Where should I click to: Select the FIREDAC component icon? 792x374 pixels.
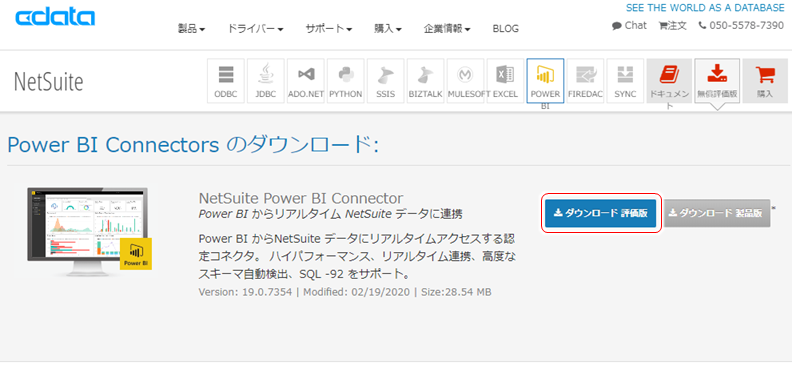click(x=585, y=81)
